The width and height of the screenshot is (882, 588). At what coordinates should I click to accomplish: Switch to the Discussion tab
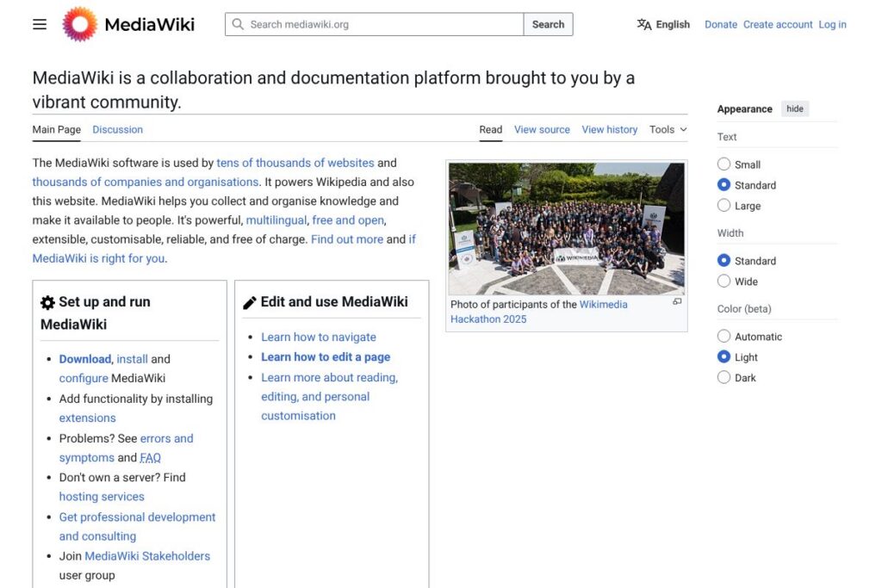(117, 130)
